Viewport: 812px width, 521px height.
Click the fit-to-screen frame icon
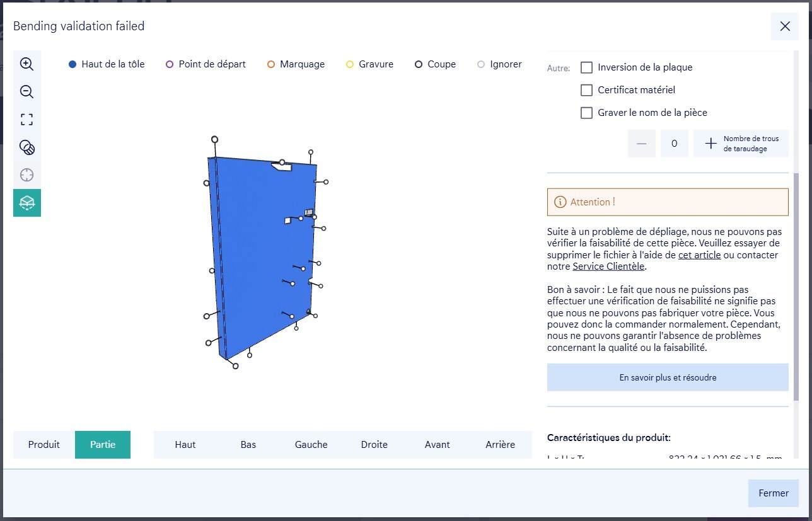tap(26, 120)
